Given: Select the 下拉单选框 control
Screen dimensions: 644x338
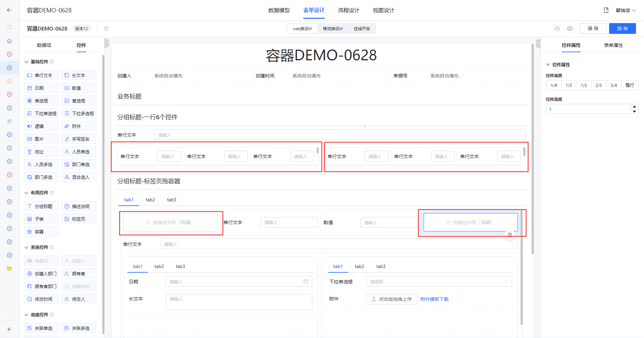Looking at the screenshot, I should (x=41, y=114).
